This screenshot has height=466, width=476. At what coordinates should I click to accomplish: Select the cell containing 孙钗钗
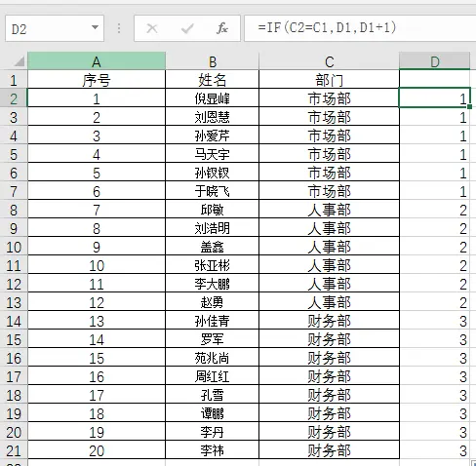pos(212,173)
